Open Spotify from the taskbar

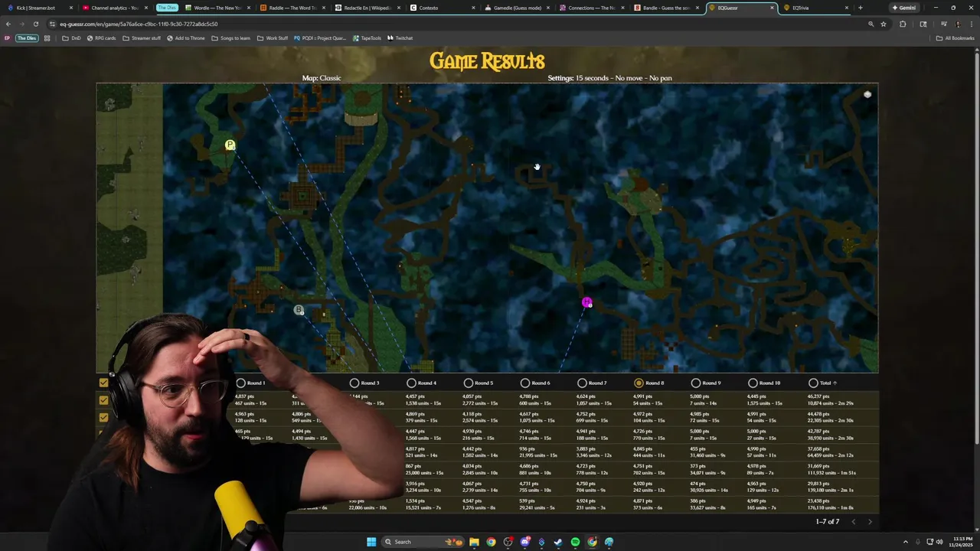pyautogui.click(x=575, y=542)
